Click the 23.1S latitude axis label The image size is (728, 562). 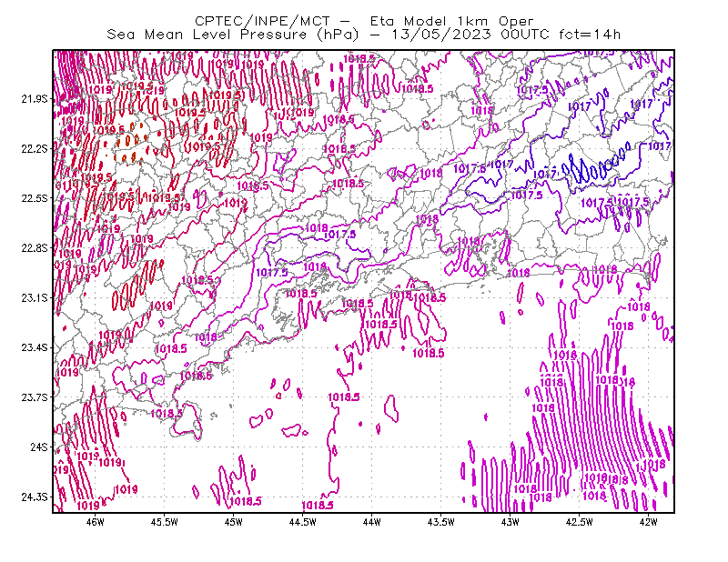[35, 298]
